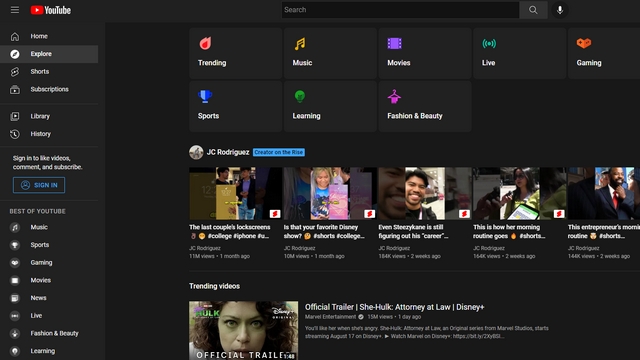This screenshot has height=360, width=640.
Task: Click the Movies film strip icon
Action: coord(395,43)
